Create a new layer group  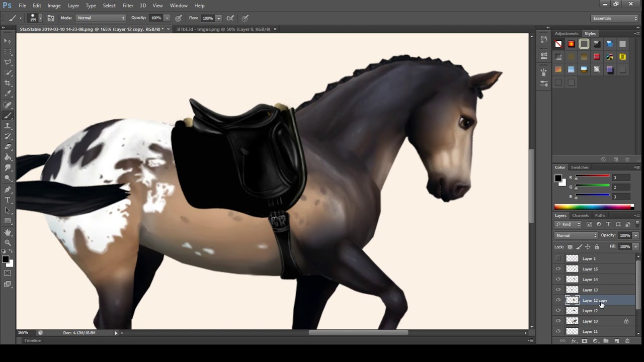(x=606, y=341)
